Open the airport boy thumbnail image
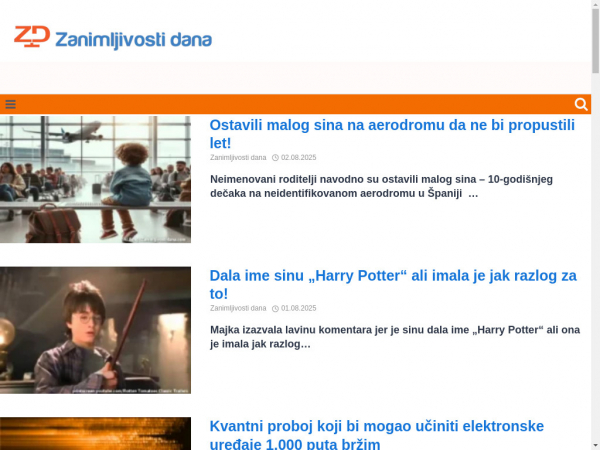600x450 pixels. click(95, 179)
